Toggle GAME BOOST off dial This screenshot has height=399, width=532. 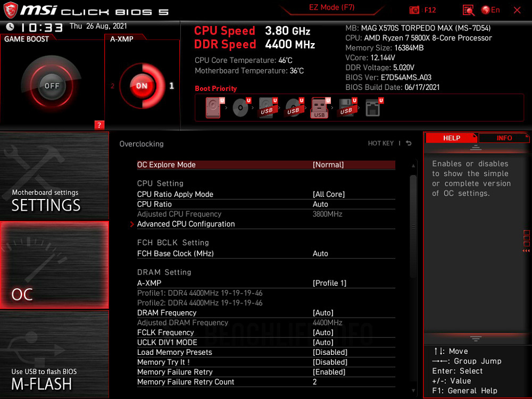point(52,85)
